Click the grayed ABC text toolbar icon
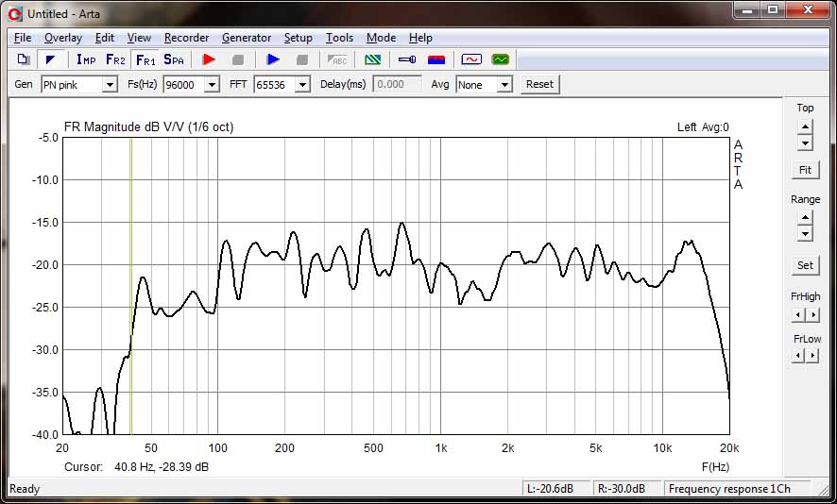Screen dimensions: 837x504 click(337, 59)
